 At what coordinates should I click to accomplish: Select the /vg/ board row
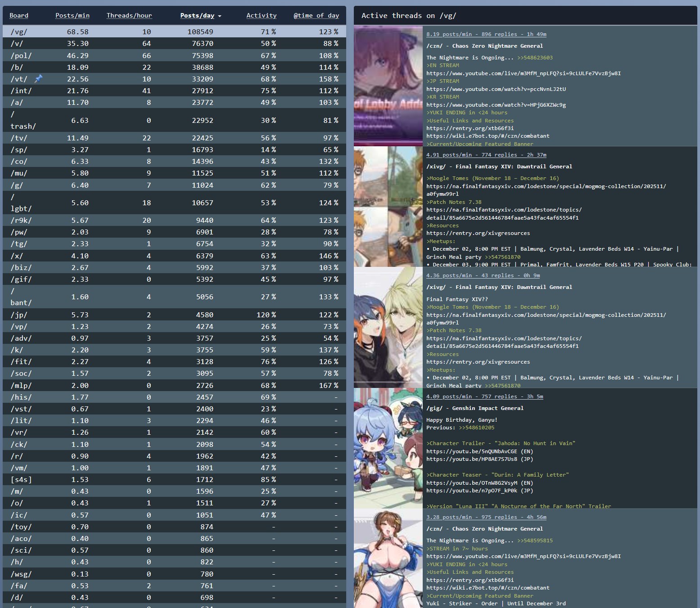coord(174,32)
